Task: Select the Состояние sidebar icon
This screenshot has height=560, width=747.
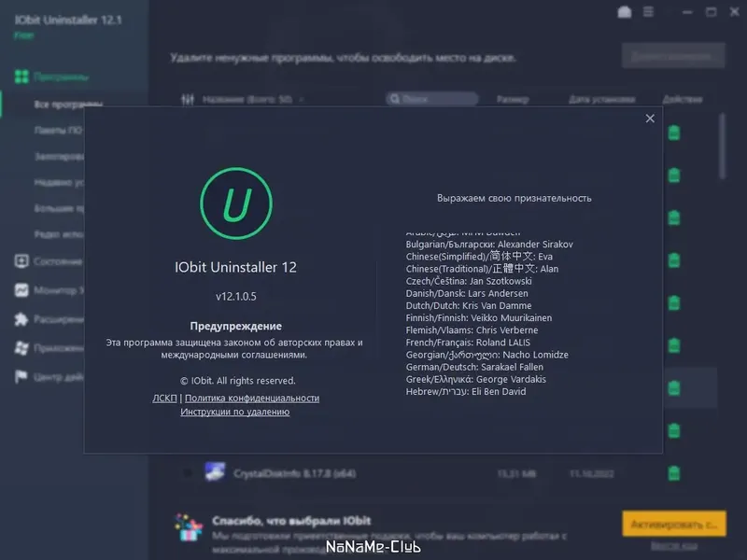Action: click(22, 262)
